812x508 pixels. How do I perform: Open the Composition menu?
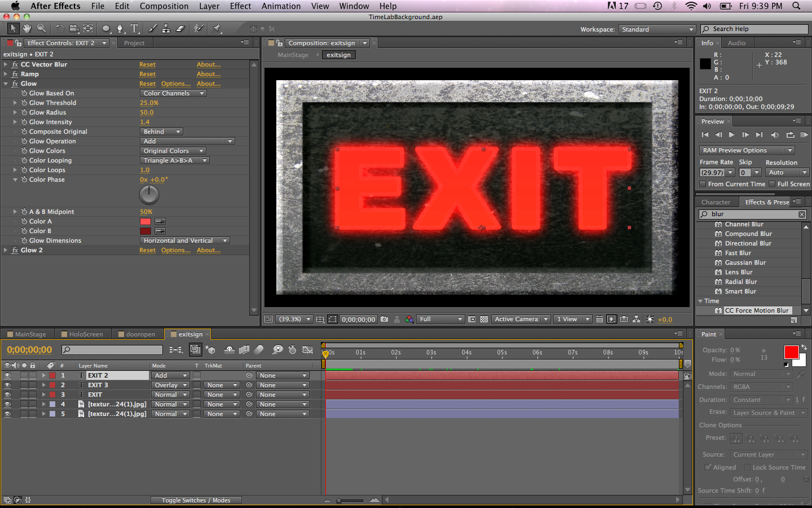(164, 6)
